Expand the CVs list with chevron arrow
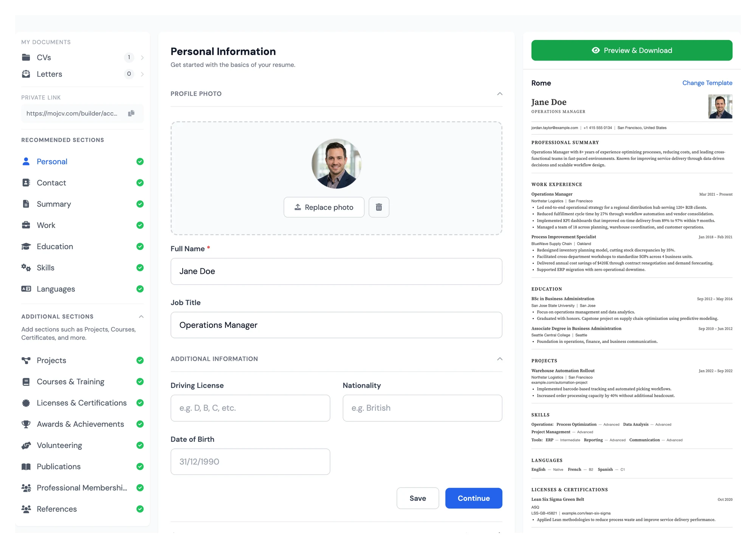The width and height of the screenshot is (756, 548). pyautogui.click(x=142, y=57)
